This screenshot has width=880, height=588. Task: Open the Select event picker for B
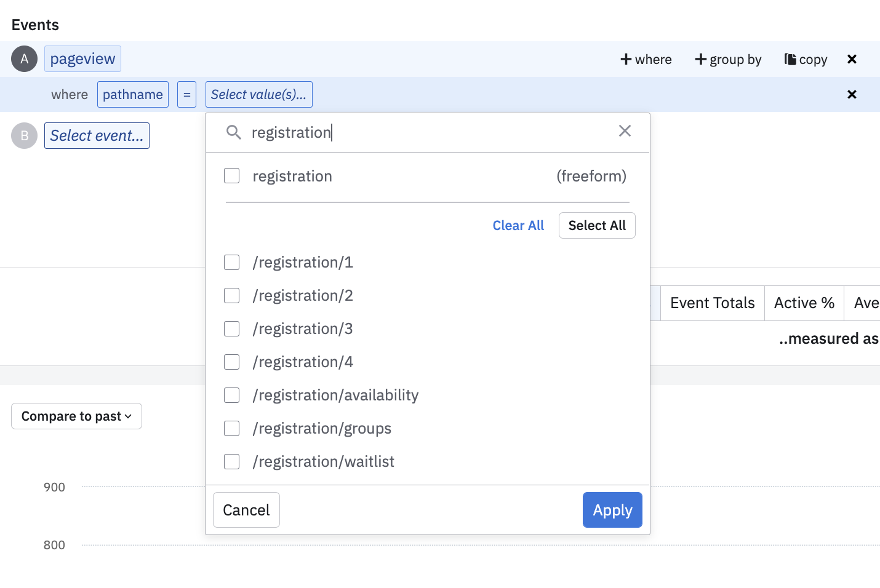[97, 136]
